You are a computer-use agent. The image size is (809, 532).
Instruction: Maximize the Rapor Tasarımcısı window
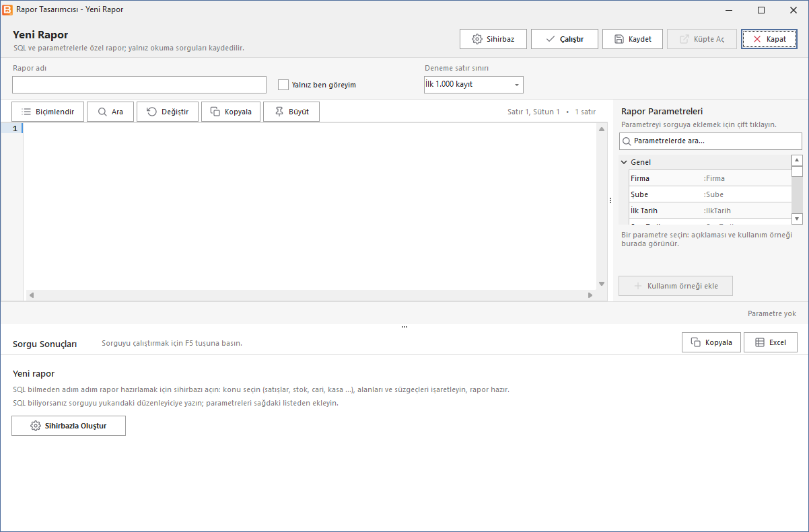click(x=761, y=10)
